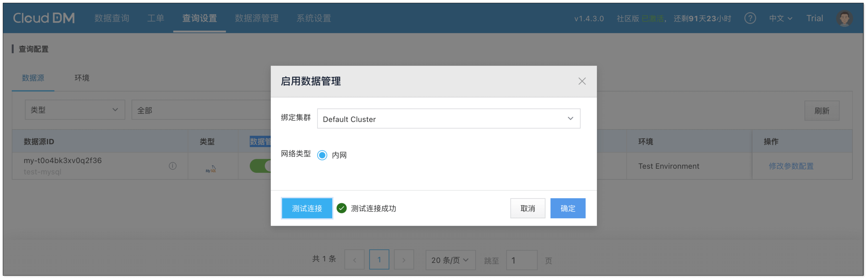Open the 类型 filter dropdown
Viewport: 868px width, 280px height.
pos(75,110)
